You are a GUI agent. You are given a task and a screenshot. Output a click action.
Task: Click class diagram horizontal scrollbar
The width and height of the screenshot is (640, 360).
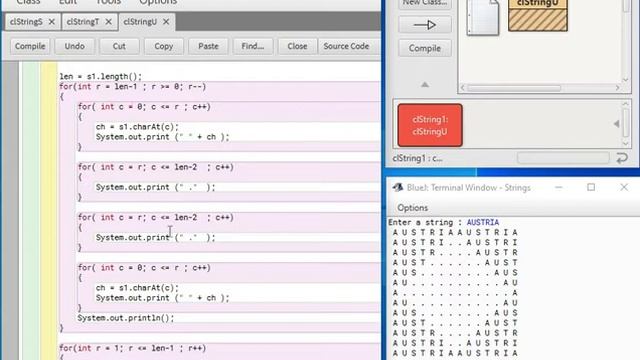[514, 88]
